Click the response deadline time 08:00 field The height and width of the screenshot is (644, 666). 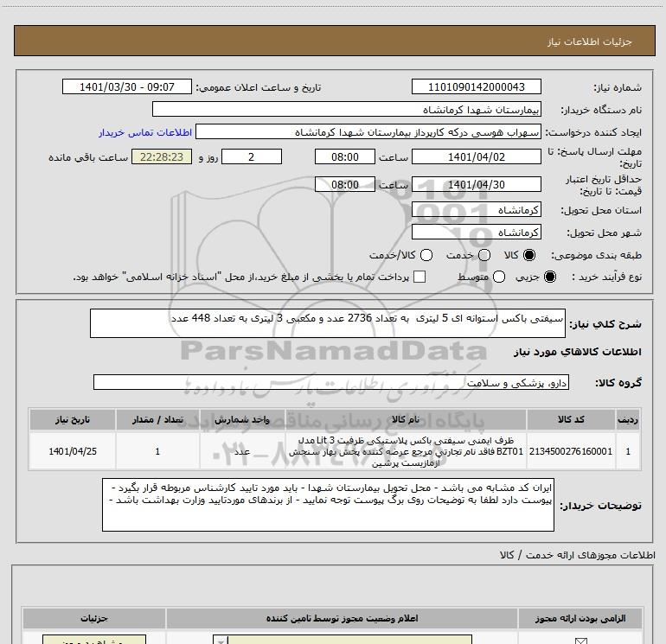345,156
